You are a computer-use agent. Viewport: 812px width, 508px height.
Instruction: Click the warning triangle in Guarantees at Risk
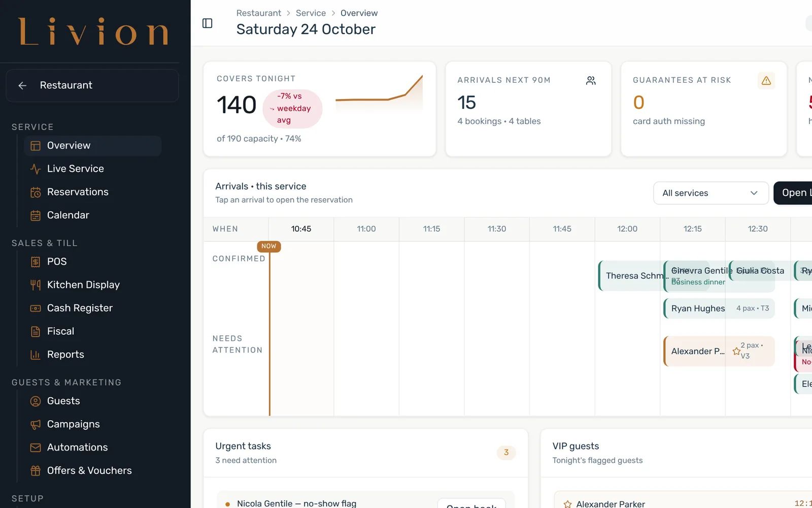tap(766, 81)
